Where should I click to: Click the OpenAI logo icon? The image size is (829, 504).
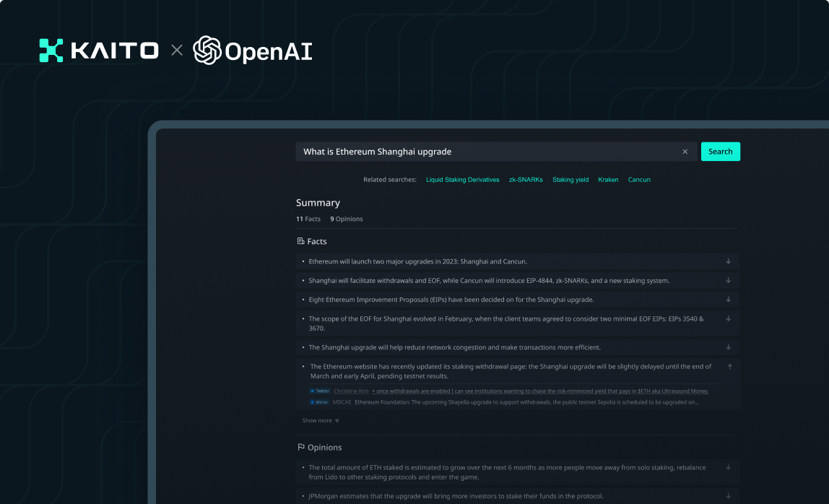point(207,51)
